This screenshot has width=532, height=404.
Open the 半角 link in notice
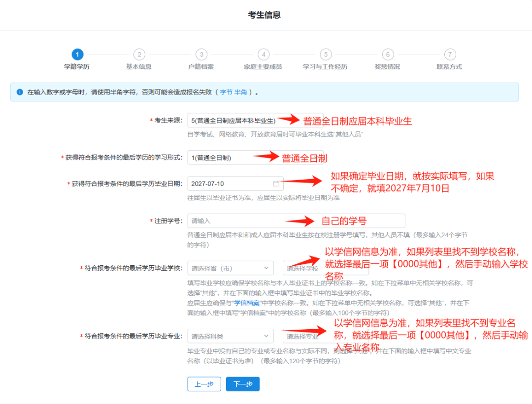click(x=240, y=92)
